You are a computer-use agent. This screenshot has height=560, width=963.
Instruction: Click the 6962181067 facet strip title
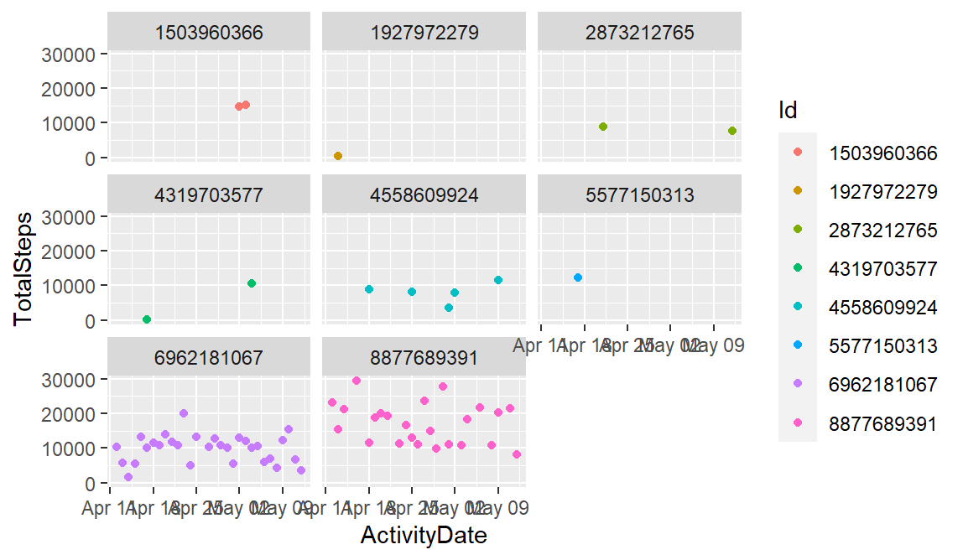click(x=210, y=358)
